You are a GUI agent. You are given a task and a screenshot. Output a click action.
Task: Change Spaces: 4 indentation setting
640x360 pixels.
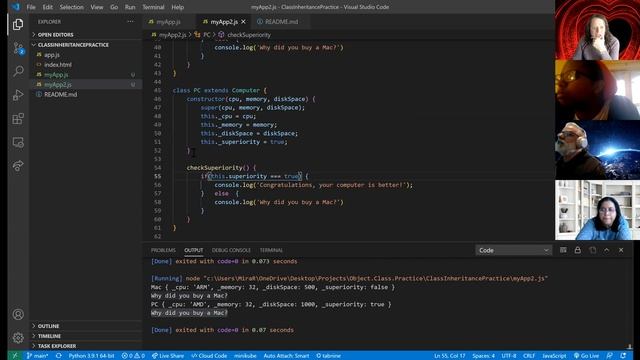pyautogui.click(x=483, y=356)
